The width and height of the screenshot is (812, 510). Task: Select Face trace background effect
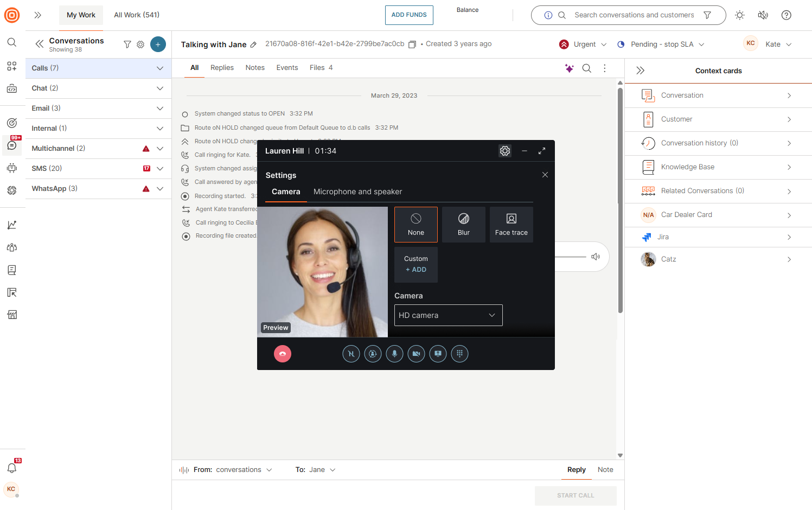pyautogui.click(x=511, y=224)
